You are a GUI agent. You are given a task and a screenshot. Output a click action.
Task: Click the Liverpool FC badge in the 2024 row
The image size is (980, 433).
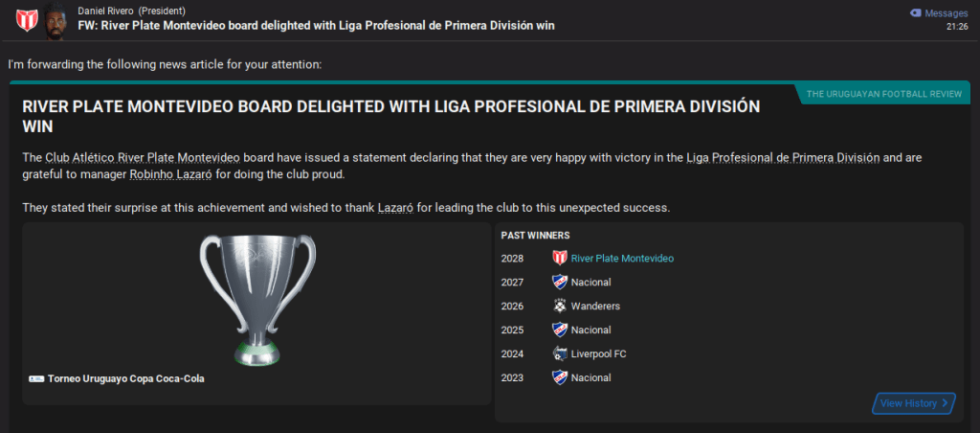tap(560, 354)
